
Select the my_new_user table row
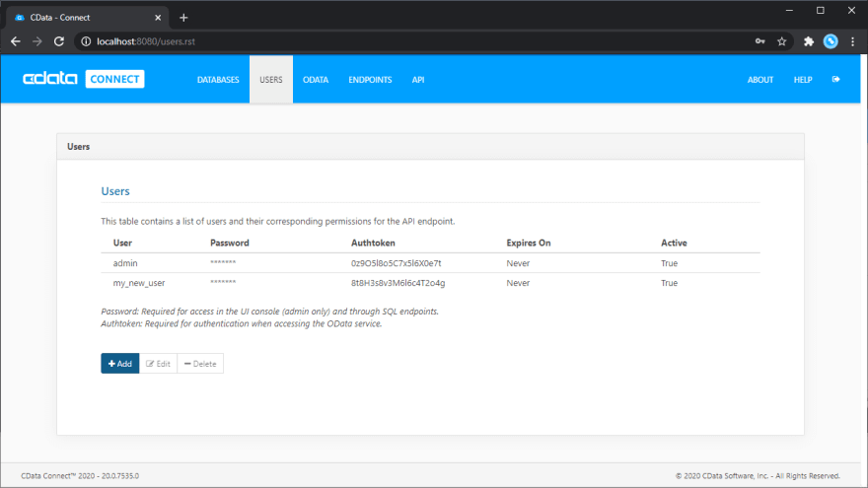pyautogui.click(x=430, y=283)
